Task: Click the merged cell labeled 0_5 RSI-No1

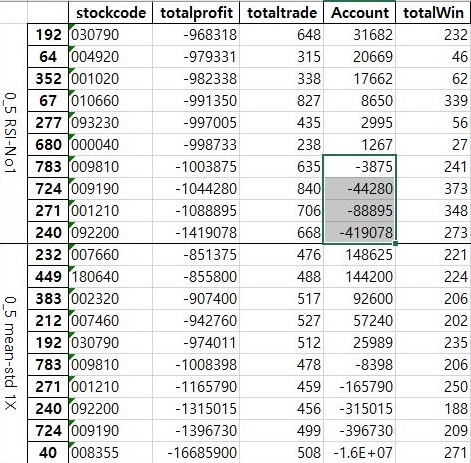Action: click(13, 133)
